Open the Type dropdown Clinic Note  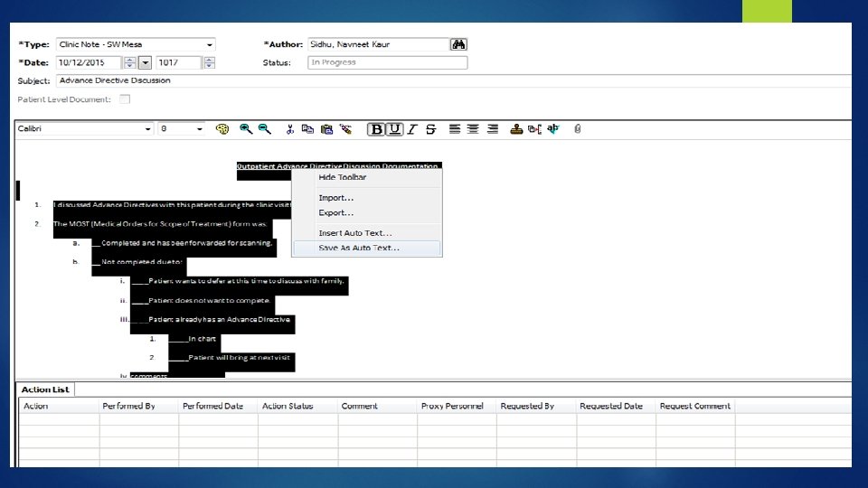pyautogui.click(x=209, y=45)
